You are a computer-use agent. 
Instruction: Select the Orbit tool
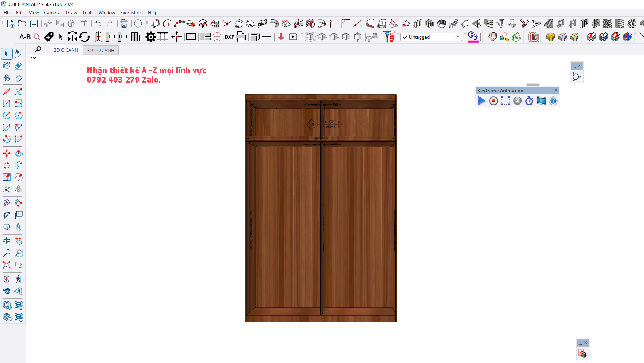[x=7, y=241]
